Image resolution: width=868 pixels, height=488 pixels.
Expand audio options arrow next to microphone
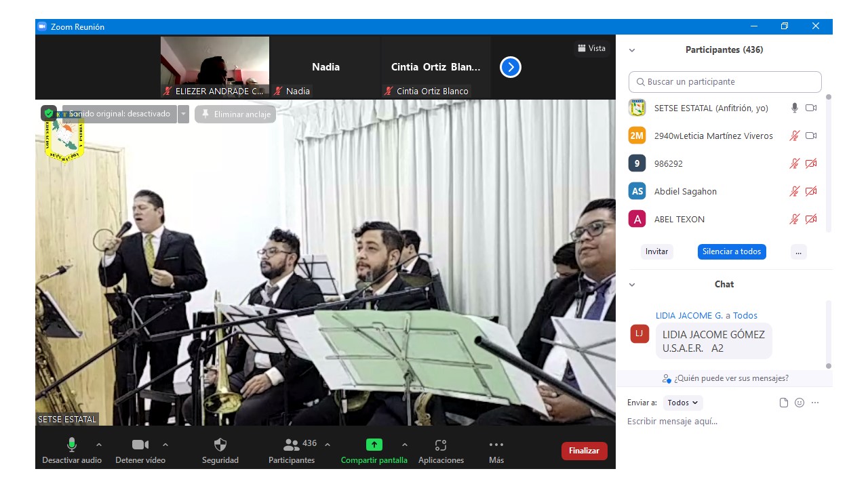99,445
